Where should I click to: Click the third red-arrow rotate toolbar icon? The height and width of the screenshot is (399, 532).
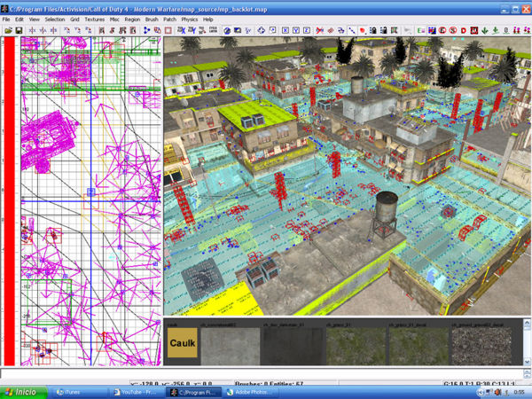tap(88, 30)
